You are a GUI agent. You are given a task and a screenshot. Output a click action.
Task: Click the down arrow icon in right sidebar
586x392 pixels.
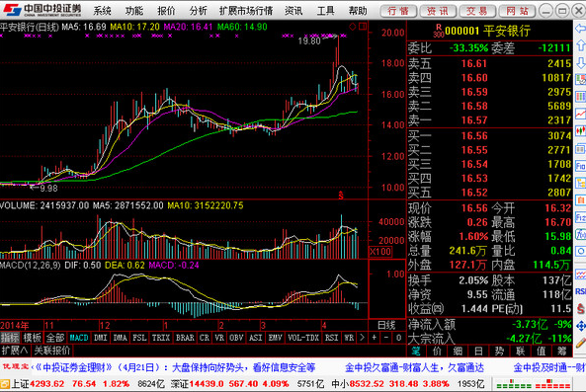(580, 62)
